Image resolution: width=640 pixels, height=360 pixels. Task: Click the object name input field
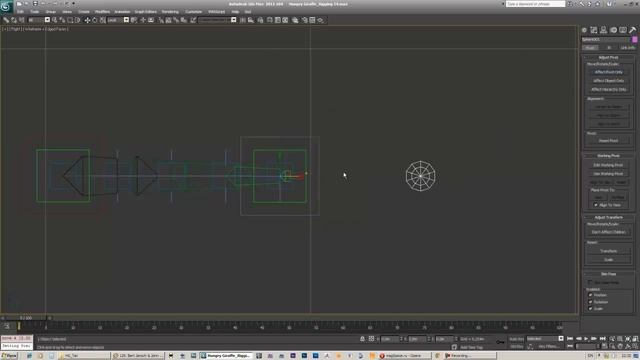pyautogui.click(x=606, y=40)
